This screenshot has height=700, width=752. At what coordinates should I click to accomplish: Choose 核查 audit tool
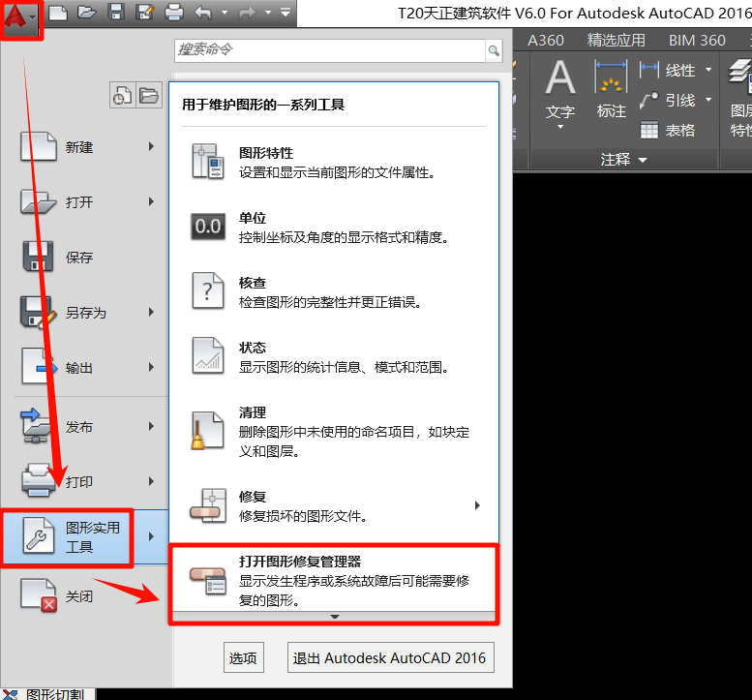334,291
